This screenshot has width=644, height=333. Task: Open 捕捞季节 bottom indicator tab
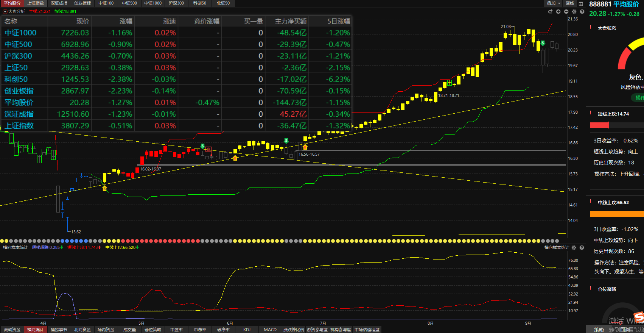pos(59,330)
